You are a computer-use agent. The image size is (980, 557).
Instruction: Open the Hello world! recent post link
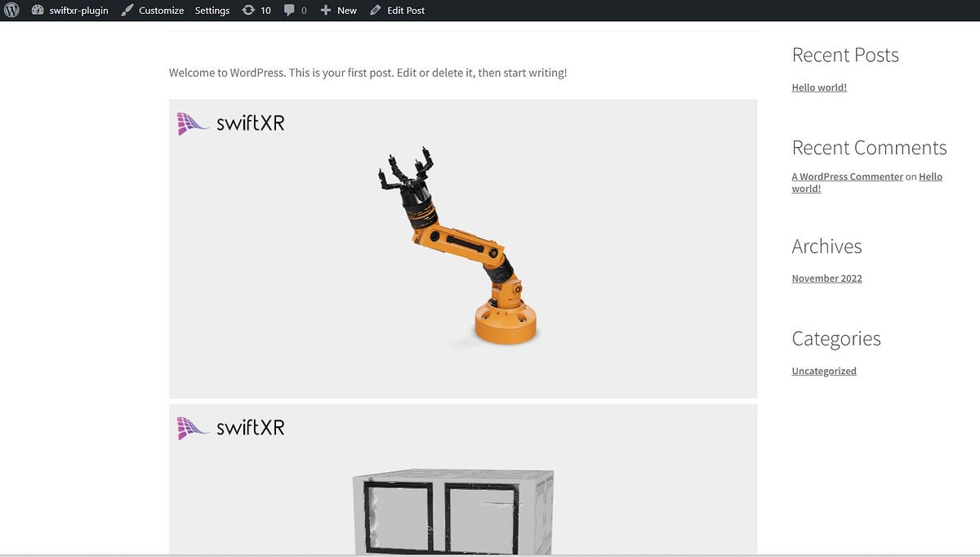tap(818, 87)
